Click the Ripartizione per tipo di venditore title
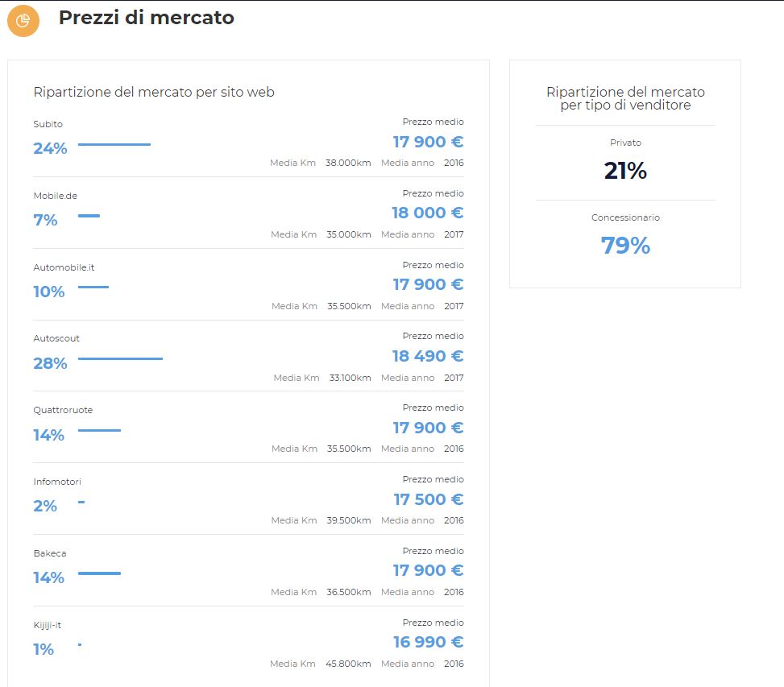 pyautogui.click(x=625, y=98)
